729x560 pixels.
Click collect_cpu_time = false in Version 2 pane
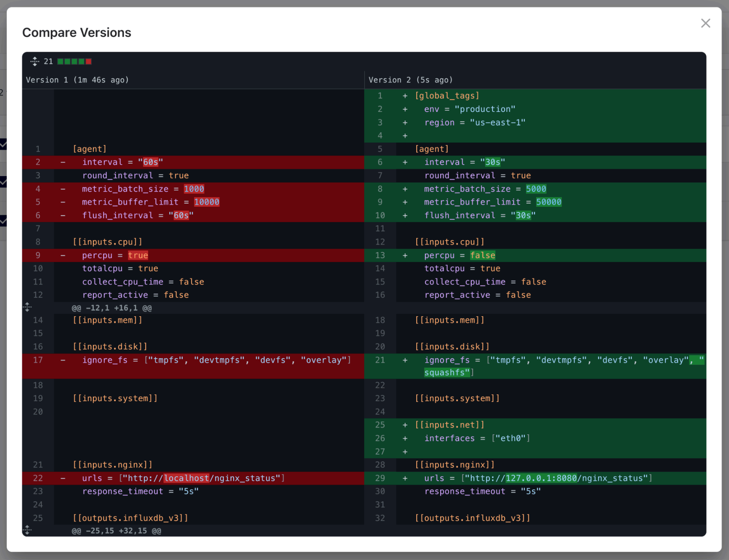(485, 282)
